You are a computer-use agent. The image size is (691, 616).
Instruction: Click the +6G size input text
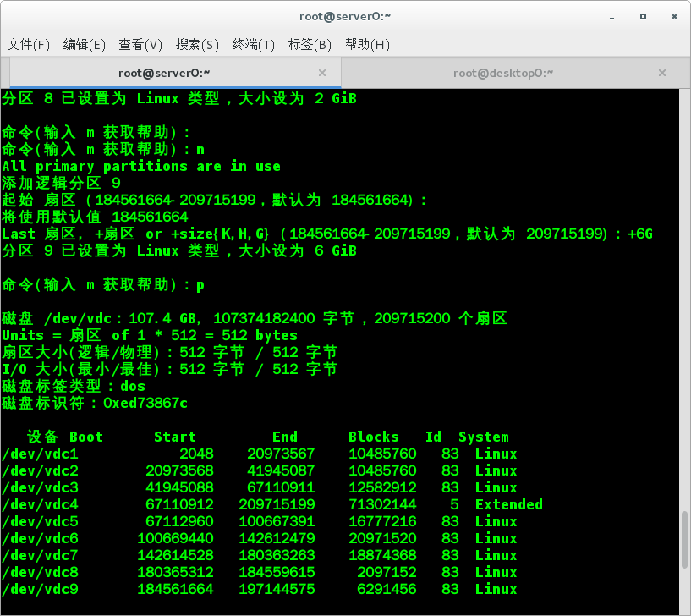(640, 234)
